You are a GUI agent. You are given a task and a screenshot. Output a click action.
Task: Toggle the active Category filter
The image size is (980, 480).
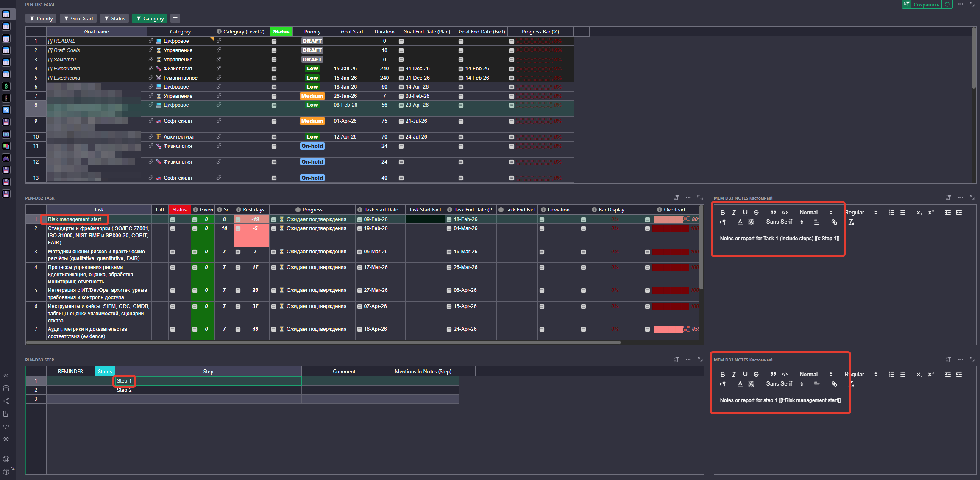[150, 19]
